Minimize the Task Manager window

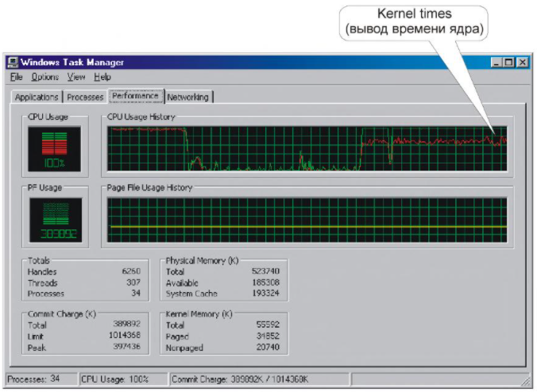click(496, 62)
